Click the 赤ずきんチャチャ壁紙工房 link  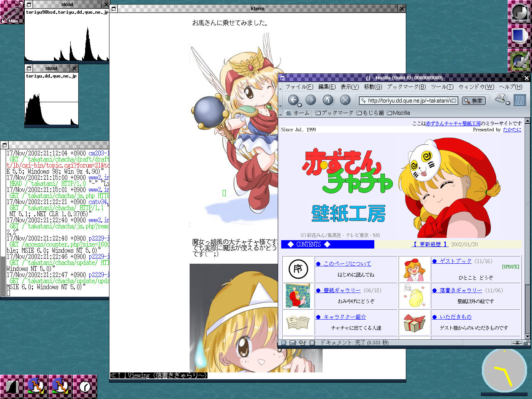pos(453,123)
